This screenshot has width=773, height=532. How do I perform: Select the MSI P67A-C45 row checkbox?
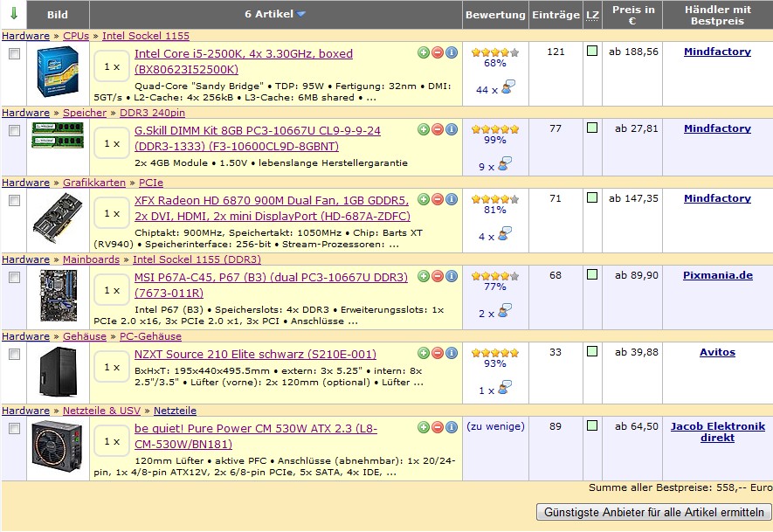[x=14, y=277]
